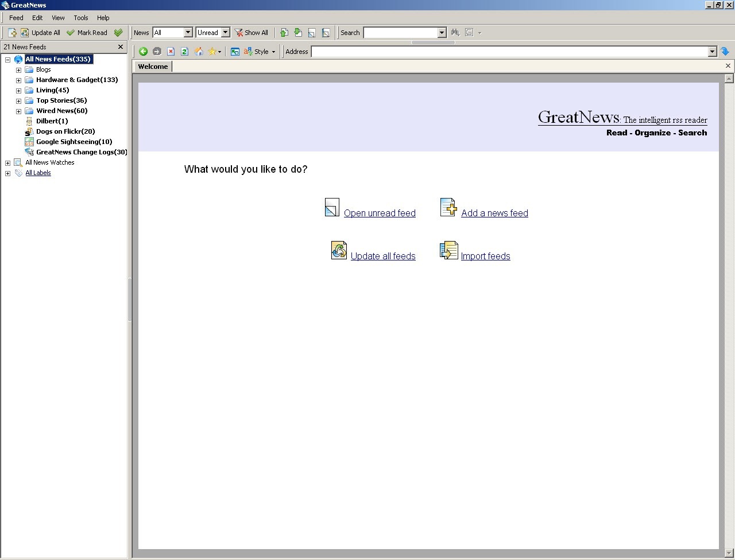Open the search engine dropdown arrow
Screen dimensions: 735x560
[479, 33]
